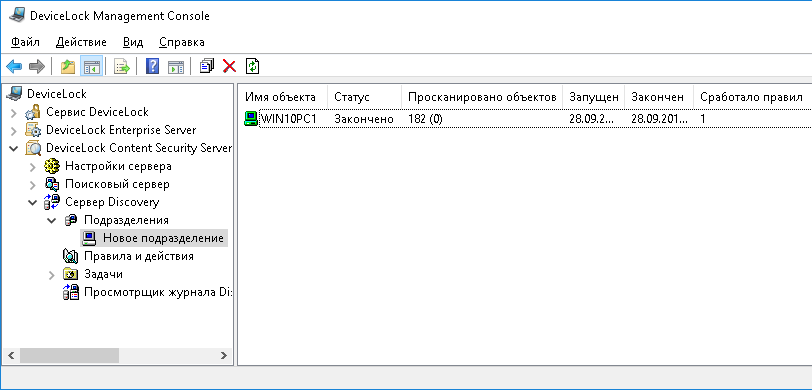Select Просмотрщик журнала tree item
The height and width of the screenshot is (390, 812).
158,292
